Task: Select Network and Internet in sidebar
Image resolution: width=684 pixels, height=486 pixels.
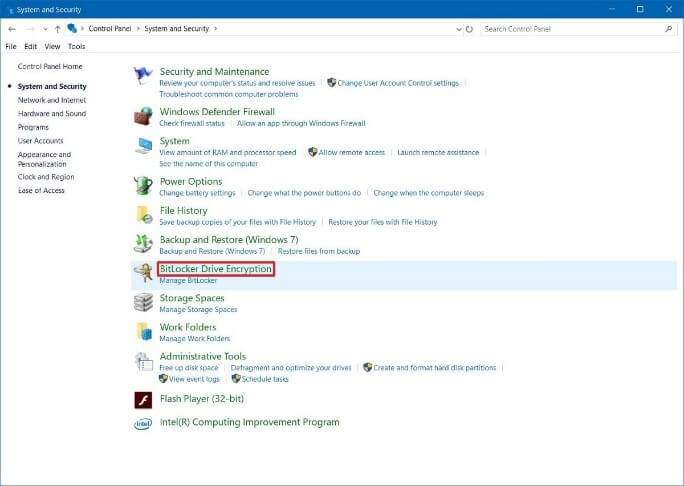Action: 52,100
